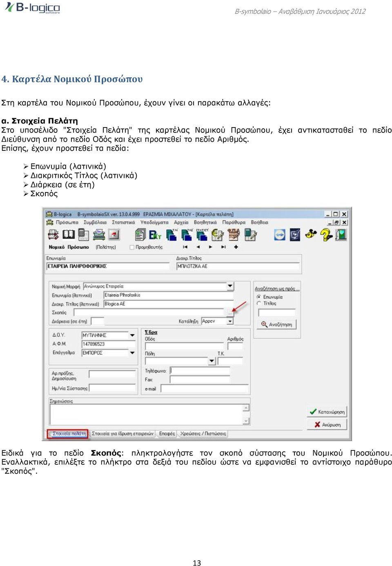
Task: Launch the blue remote-support arrows icon
Action: click(279, 235)
